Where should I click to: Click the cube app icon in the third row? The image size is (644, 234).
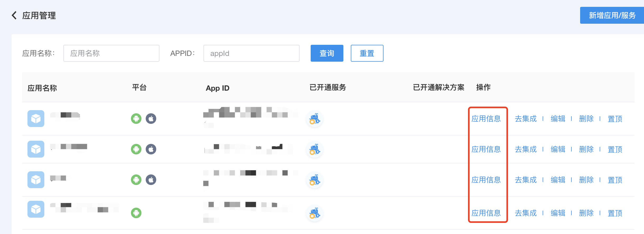[x=36, y=180]
